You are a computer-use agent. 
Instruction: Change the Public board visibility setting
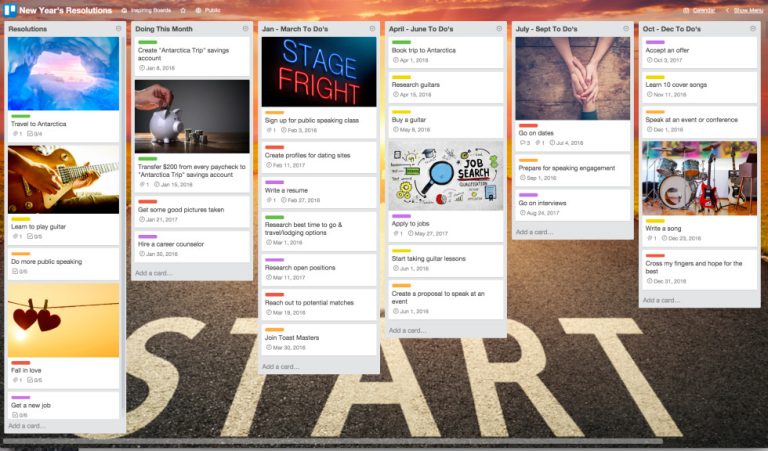pos(208,10)
